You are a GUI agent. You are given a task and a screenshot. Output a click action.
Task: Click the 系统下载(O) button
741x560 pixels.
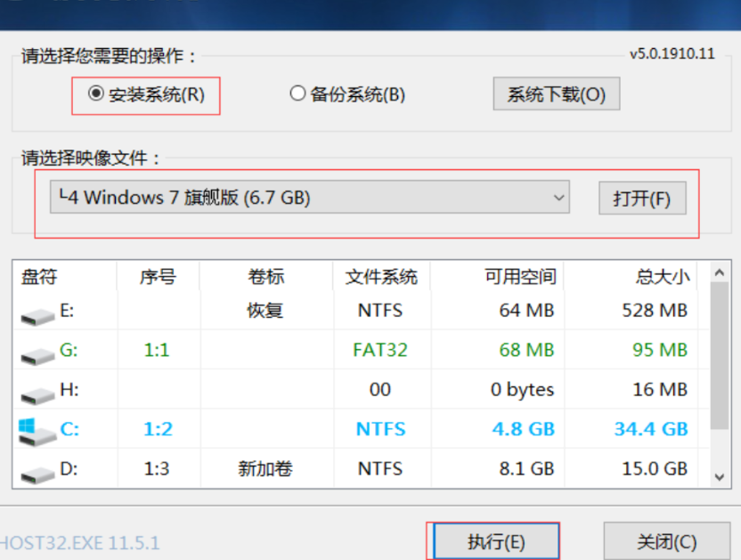pyautogui.click(x=556, y=94)
